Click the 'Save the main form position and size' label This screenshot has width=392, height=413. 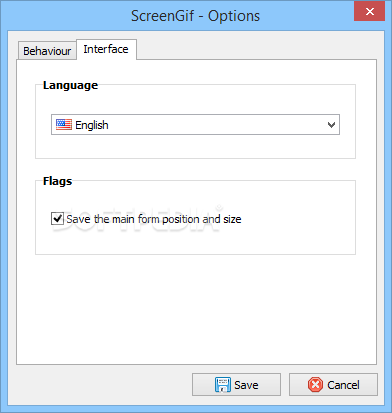(x=154, y=219)
